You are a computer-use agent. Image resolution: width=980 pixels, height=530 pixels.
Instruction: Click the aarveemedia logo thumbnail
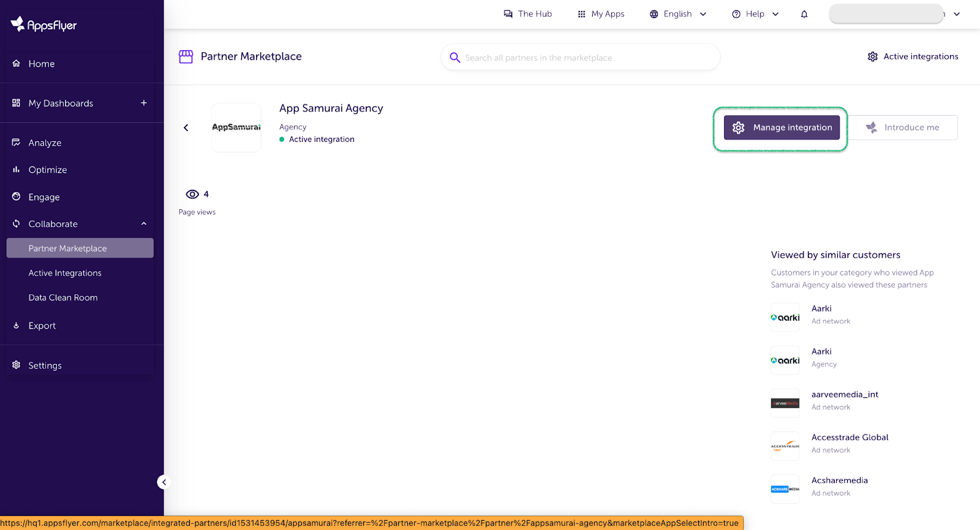click(785, 403)
